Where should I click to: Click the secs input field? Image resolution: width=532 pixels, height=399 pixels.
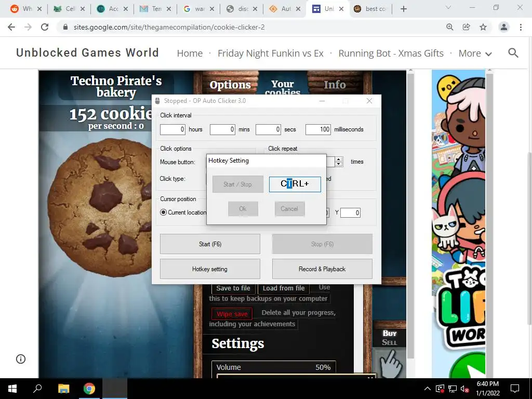[x=268, y=129]
